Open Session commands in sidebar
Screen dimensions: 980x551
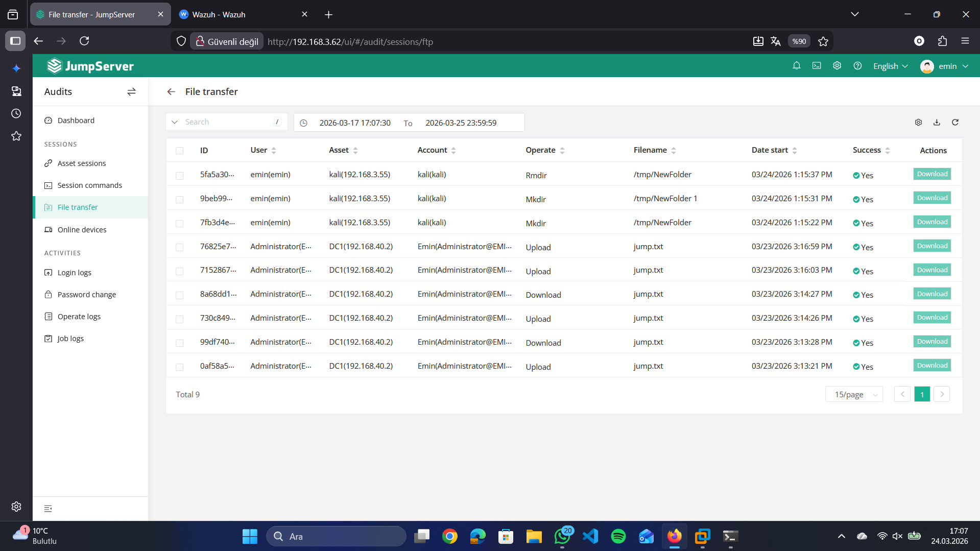point(90,185)
